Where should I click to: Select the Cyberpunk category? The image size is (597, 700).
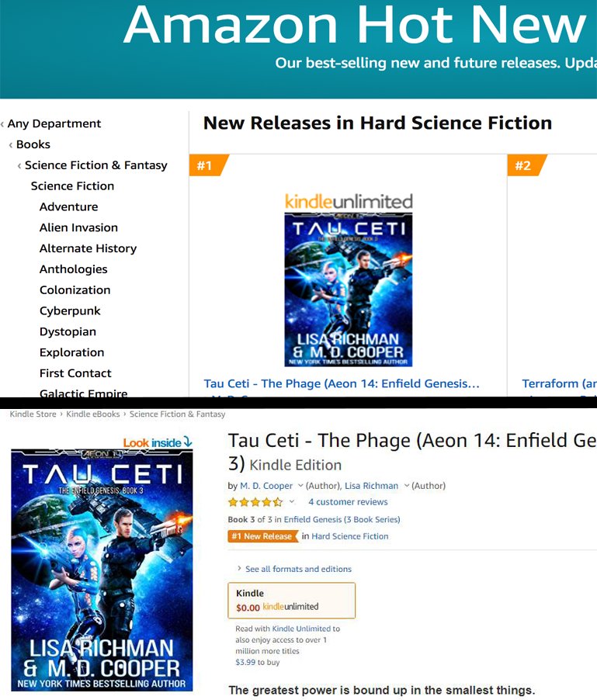click(x=70, y=310)
